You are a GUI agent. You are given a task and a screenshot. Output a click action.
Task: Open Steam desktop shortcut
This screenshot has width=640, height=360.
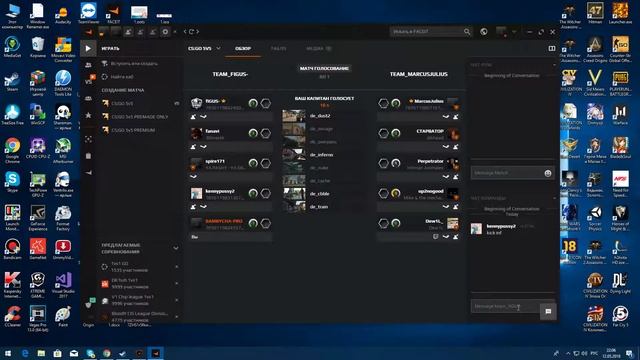click(12, 81)
